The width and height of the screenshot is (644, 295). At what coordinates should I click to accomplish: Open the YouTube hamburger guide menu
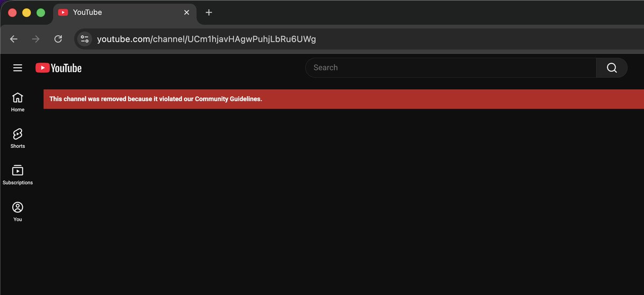pyautogui.click(x=18, y=68)
